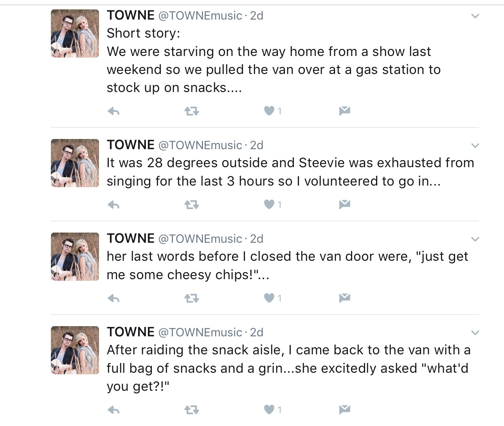This screenshot has width=504, height=426.
Task: Like the "Short story" tweet
Action: click(269, 111)
